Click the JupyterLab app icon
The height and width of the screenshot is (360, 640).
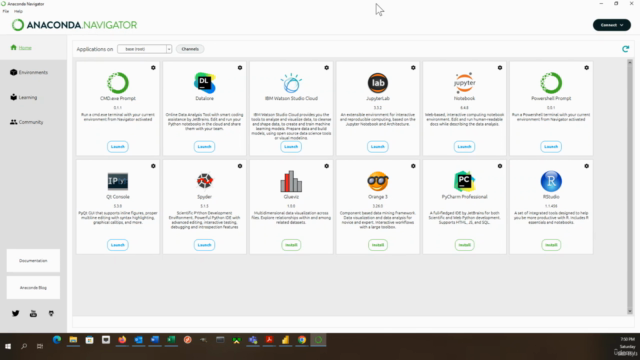(x=378, y=83)
